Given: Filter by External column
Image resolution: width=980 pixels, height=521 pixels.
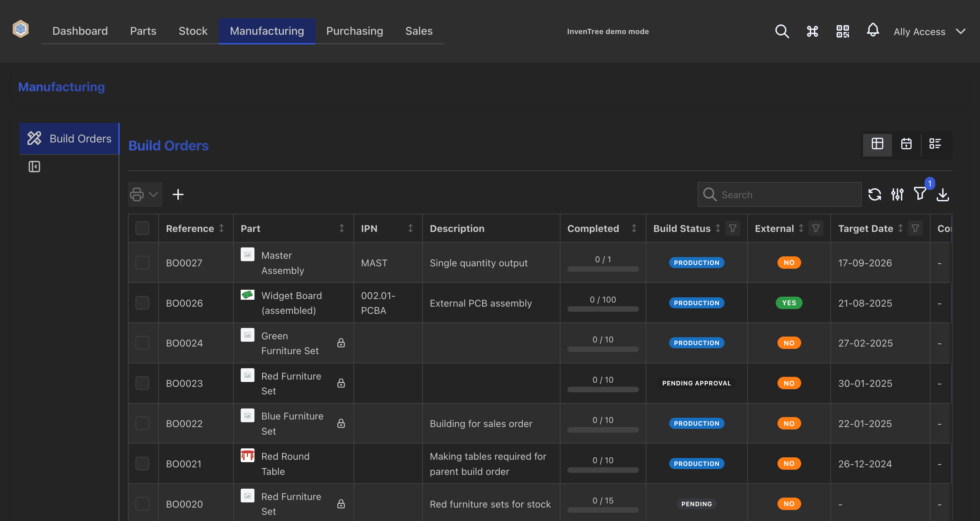Looking at the screenshot, I should 816,228.
